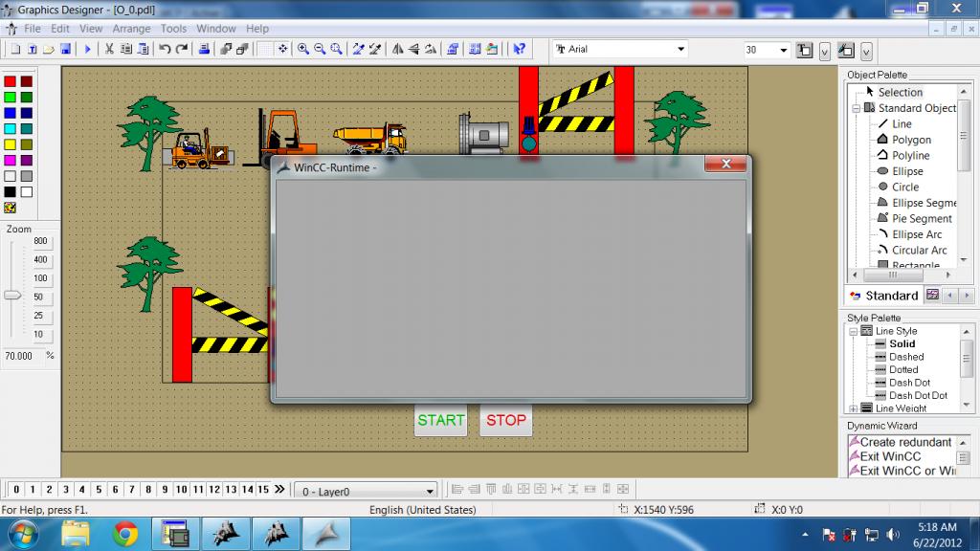Viewport: 980px width, 551px height.
Task: Toggle visibility of layer 10
Action: point(181,490)
